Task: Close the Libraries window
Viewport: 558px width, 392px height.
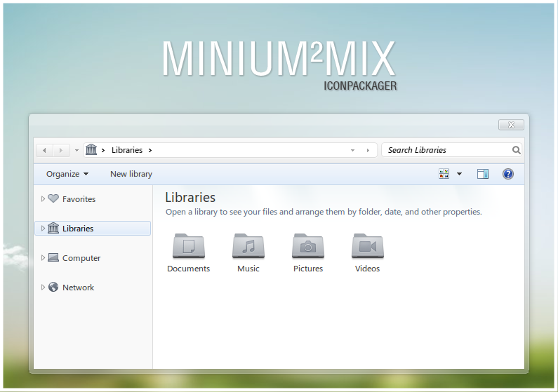Action: coord(512,125)
